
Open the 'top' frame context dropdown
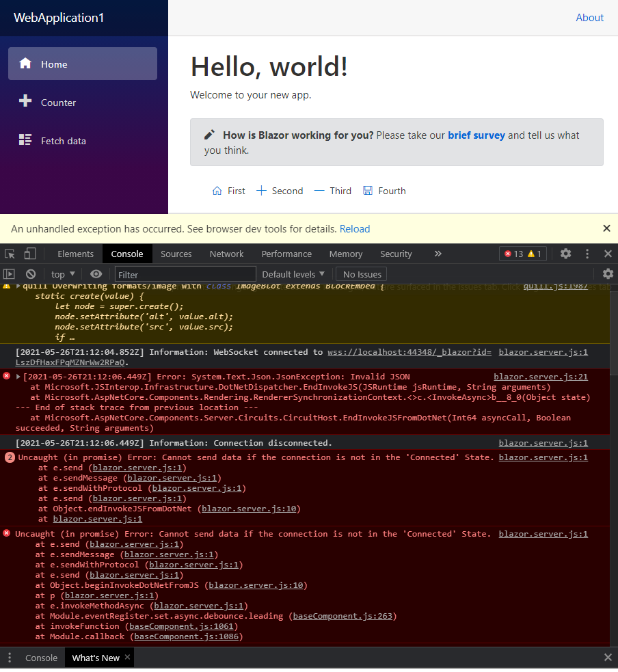point(62,273)
